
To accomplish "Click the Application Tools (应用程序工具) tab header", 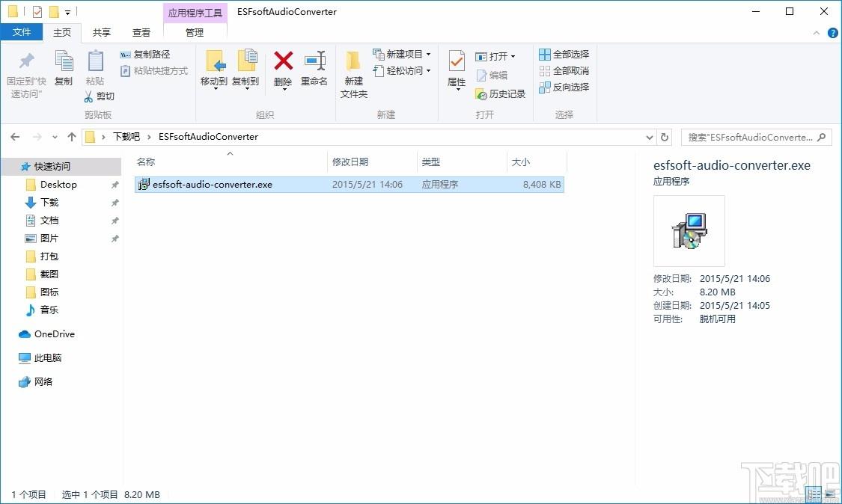I will click(x=195, y=13).
